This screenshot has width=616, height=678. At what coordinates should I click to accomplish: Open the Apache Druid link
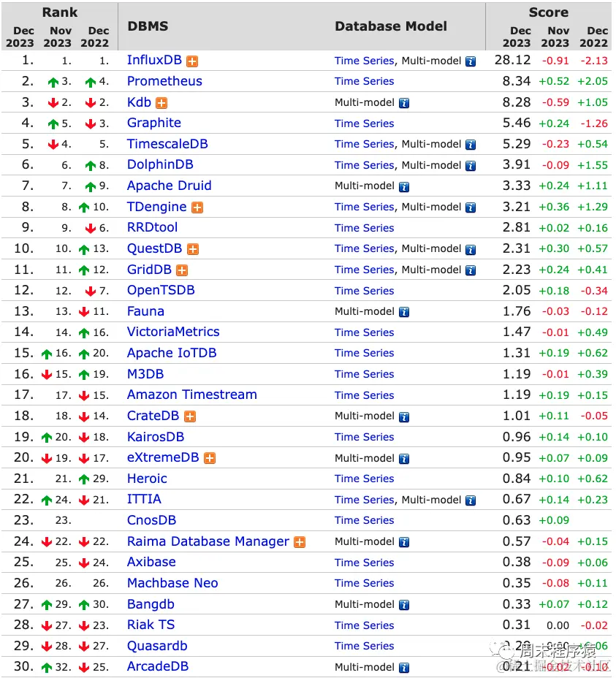tap(169, 186)
